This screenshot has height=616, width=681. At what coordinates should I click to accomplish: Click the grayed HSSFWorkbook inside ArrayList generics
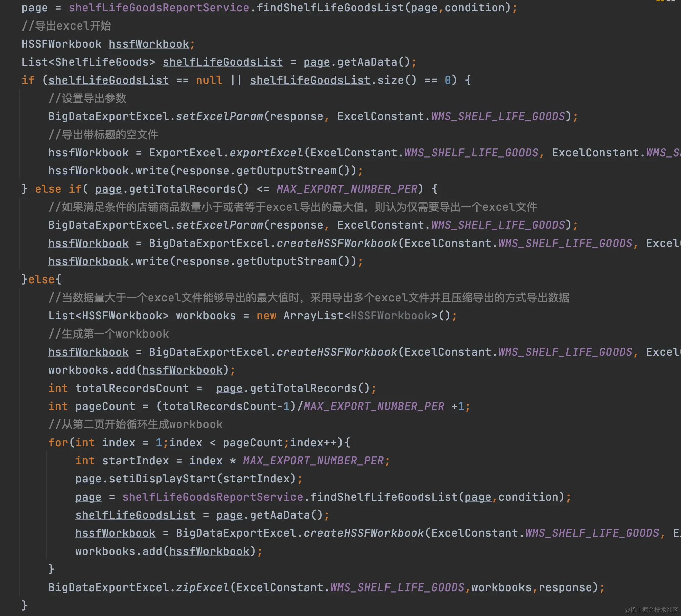tap(391, 316)
